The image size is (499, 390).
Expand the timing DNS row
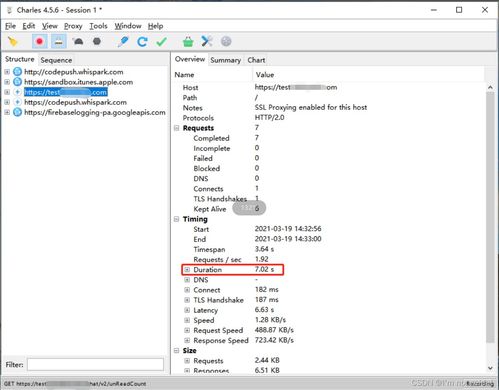187,280
